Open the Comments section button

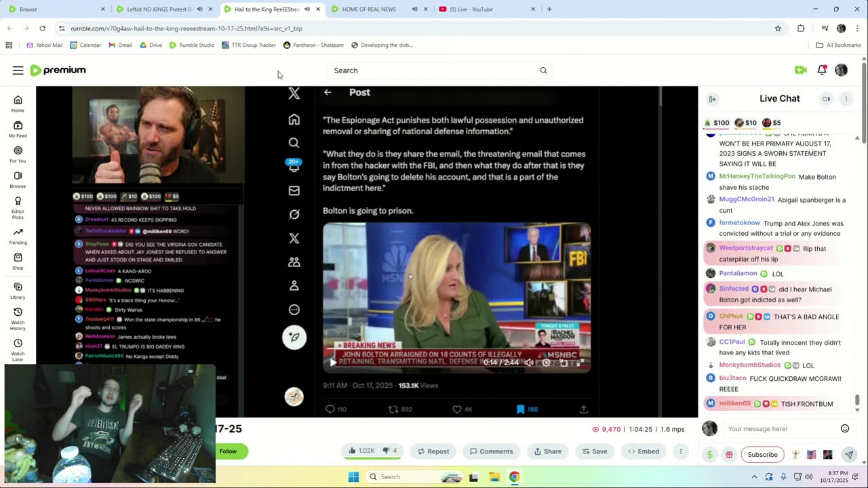[492, 451]
